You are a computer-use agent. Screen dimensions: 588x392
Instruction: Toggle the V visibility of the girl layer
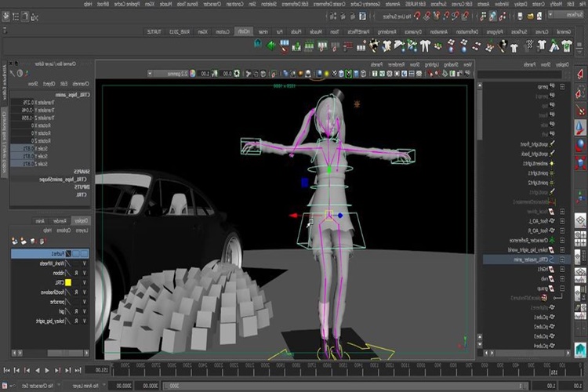[x=85, y=311]
